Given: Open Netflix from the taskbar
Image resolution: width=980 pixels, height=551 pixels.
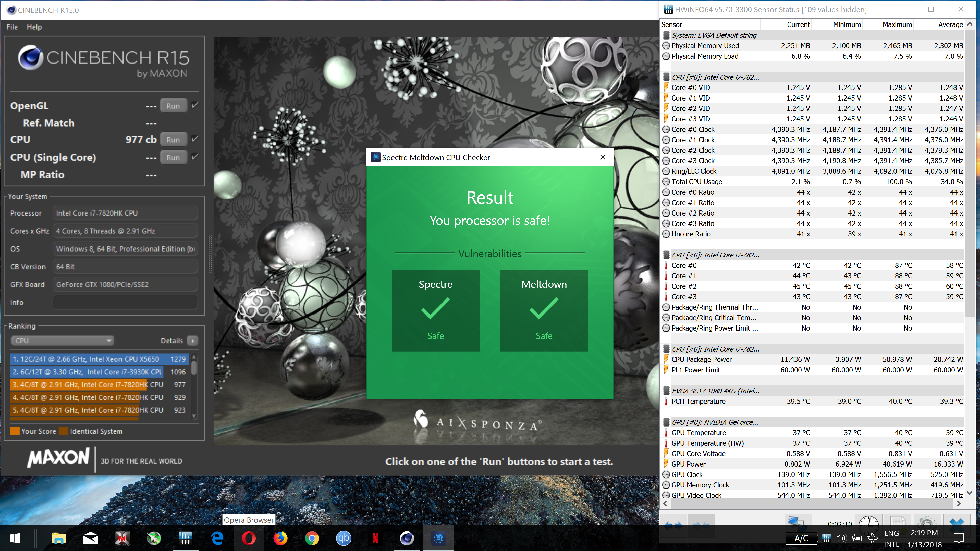Looking at the screenshot, I should [375, 538].
